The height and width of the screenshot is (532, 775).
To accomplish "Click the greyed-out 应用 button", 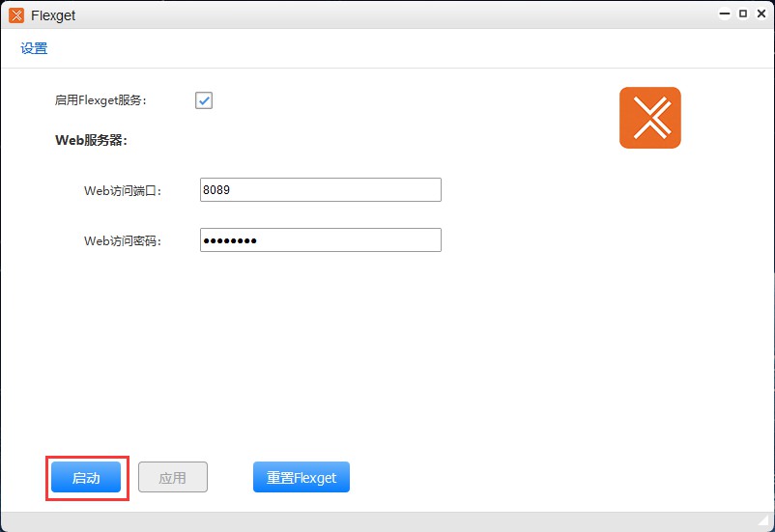I will point(172,478).
